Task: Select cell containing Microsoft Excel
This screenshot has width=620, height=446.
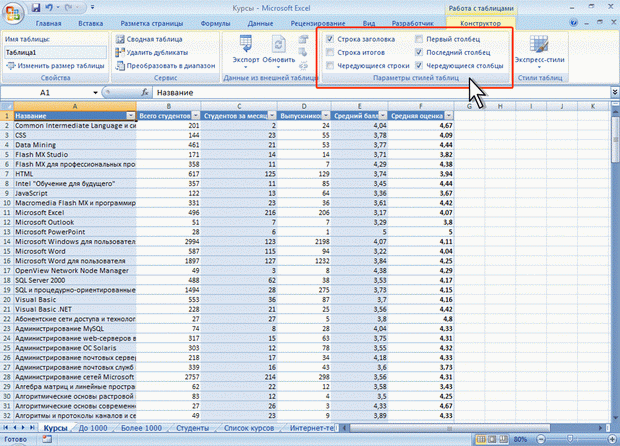Action: (x=75, y=212)
